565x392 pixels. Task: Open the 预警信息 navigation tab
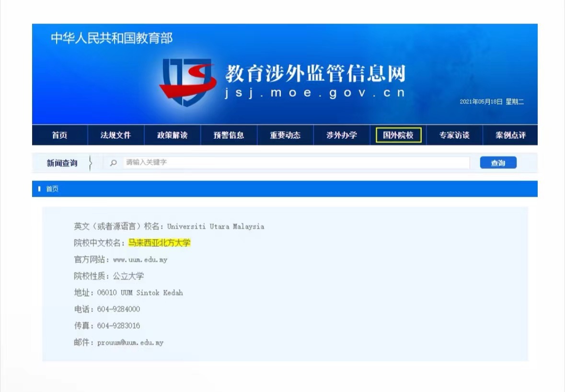[229, 135]
